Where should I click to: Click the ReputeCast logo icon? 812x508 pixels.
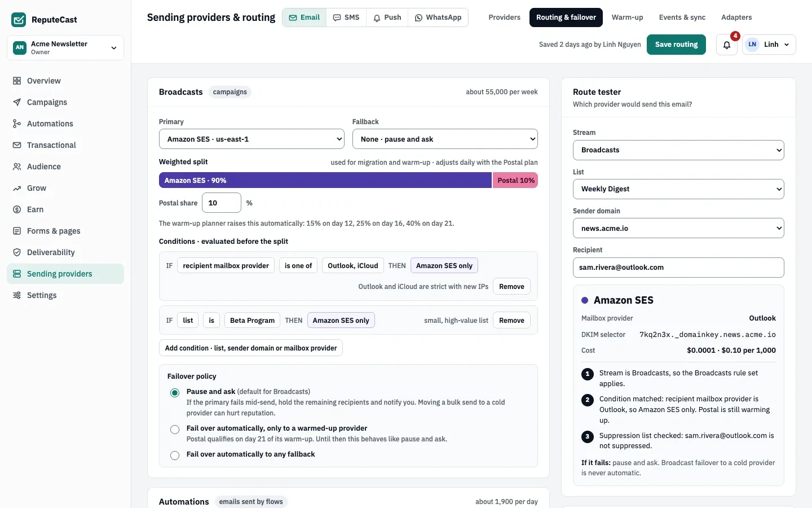[x=19, y=20]
